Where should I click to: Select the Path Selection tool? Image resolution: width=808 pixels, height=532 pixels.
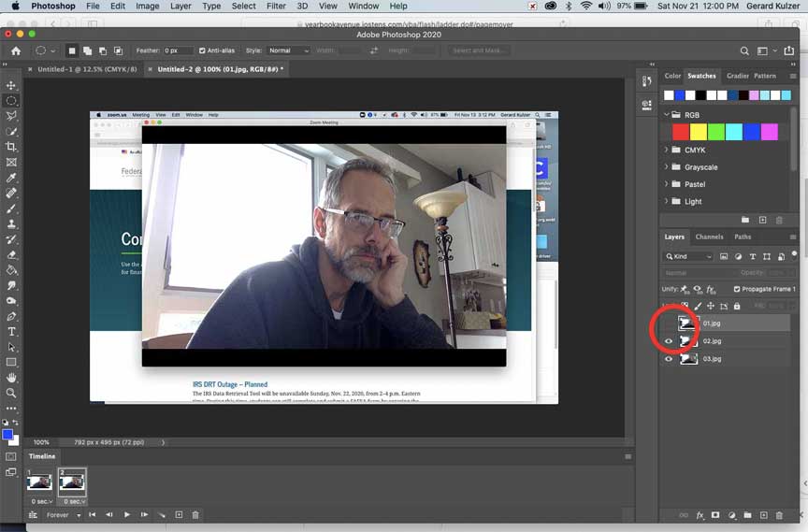tap(11, 347)
